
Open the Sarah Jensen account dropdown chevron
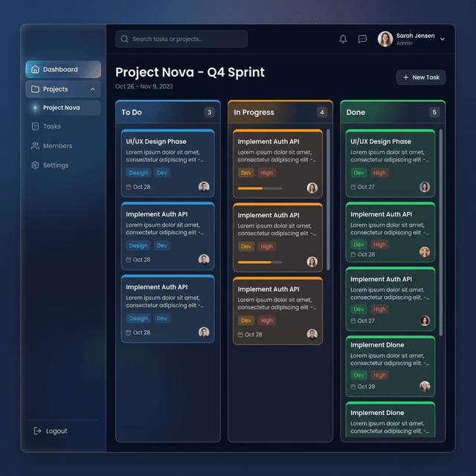(x=443, y=39)
